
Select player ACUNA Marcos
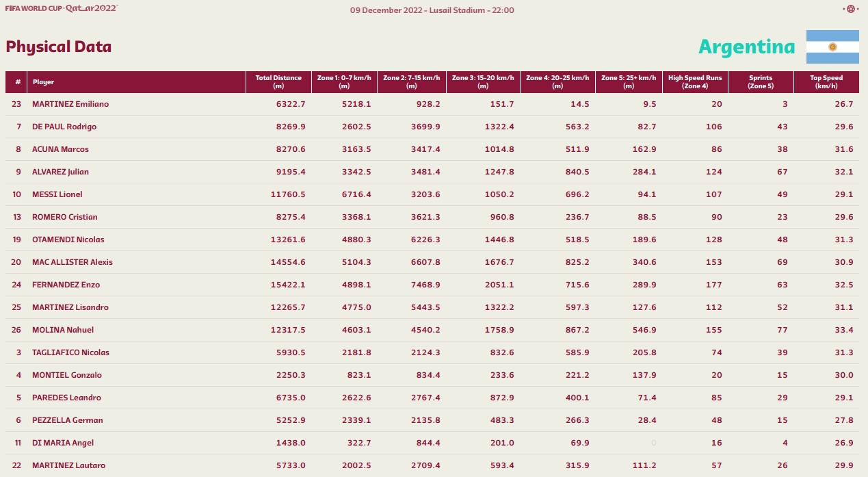pyautogui.click(x=60, y=149)
